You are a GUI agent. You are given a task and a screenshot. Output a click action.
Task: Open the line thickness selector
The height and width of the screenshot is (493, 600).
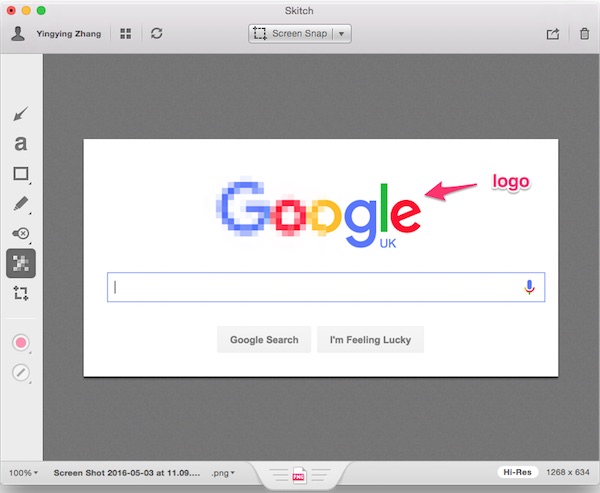click(x=21, y=372)
